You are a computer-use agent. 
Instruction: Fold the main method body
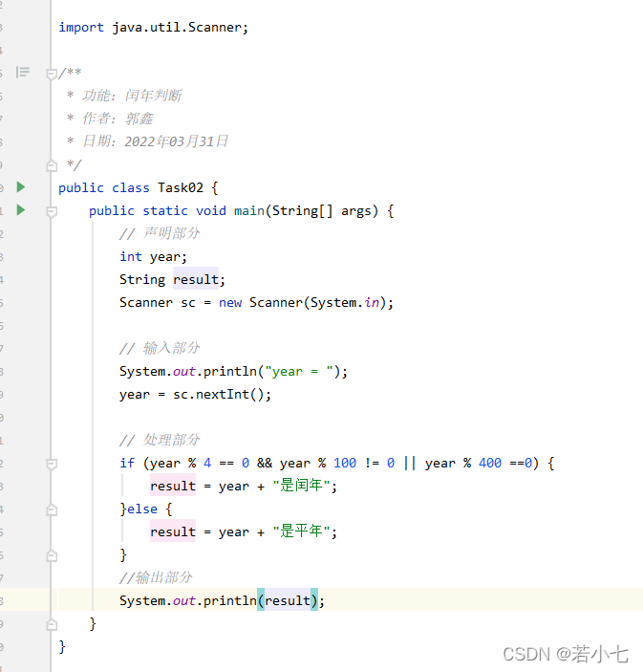(52, 211)
